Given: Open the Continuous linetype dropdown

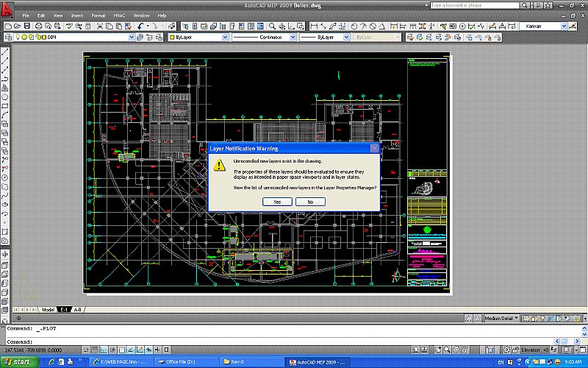Looking at the screenshot, I should pyautogui.click(x=293, y=36).
